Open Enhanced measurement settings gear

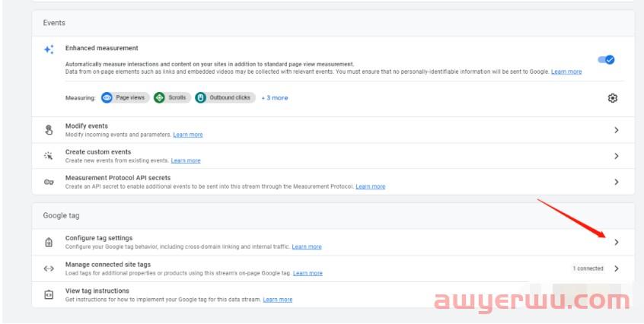(613, 98)
